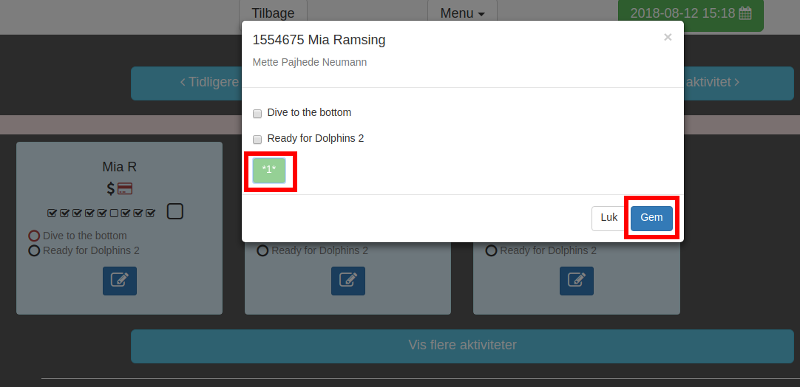Save changes with the Gem button

click(x=652, y=218)
